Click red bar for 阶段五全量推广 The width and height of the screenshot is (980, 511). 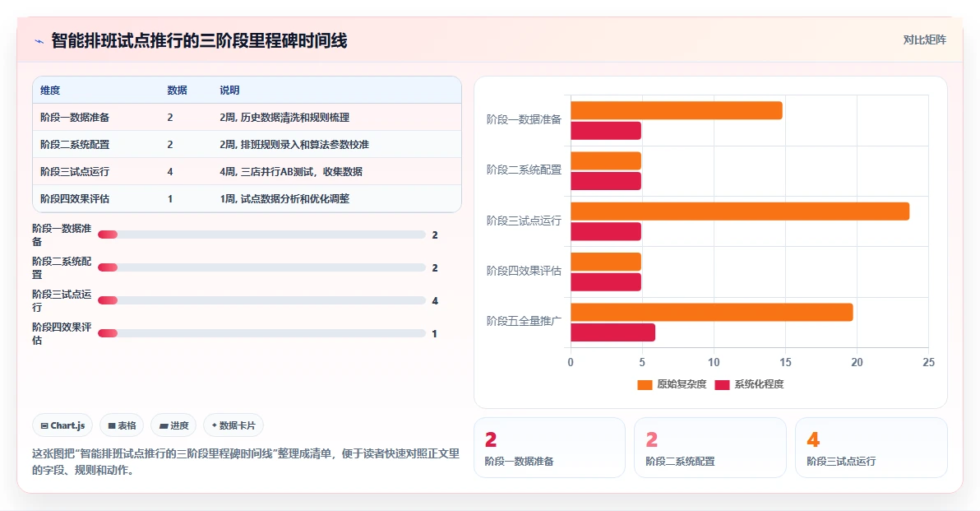click(x=612, y=332)
